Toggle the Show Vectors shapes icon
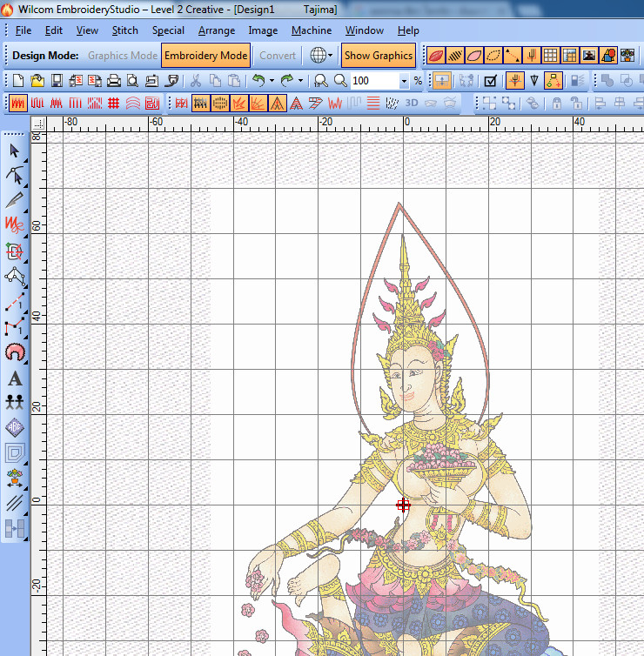Screen dimensions: 644x656 point(608,55)
